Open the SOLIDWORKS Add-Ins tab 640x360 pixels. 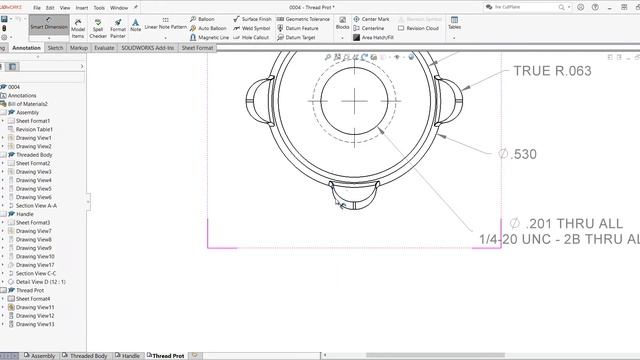click(147, 48)
